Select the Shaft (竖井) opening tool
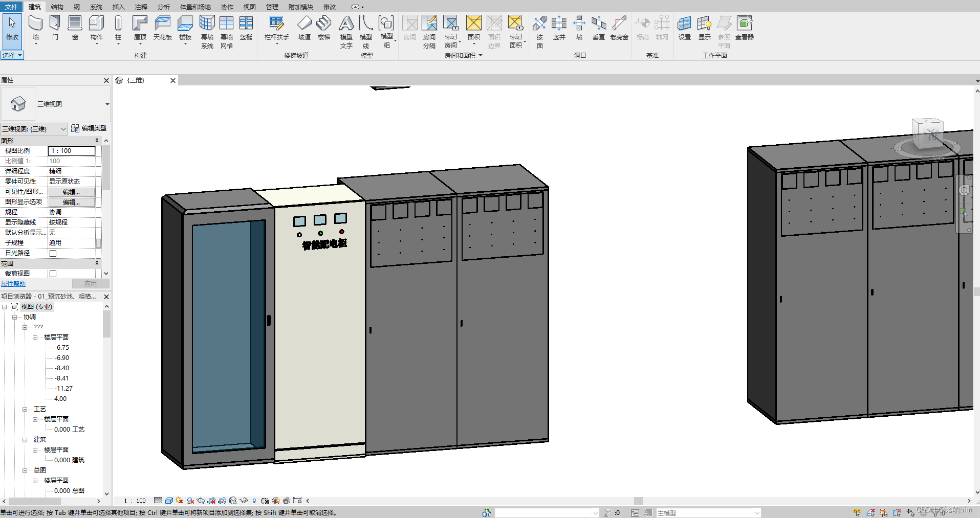Image resolution: width=980 pixels, height=518 pixels. point(559,29)
